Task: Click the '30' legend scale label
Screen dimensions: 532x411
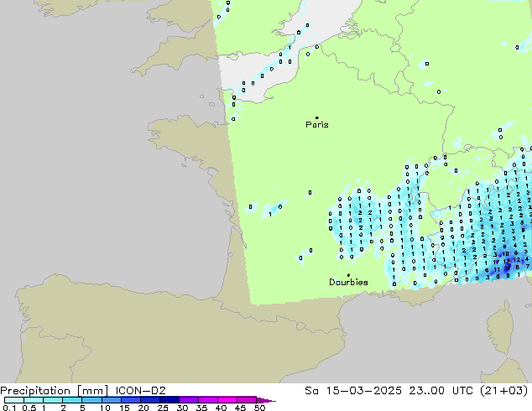Action: click(x=182, y=408)
